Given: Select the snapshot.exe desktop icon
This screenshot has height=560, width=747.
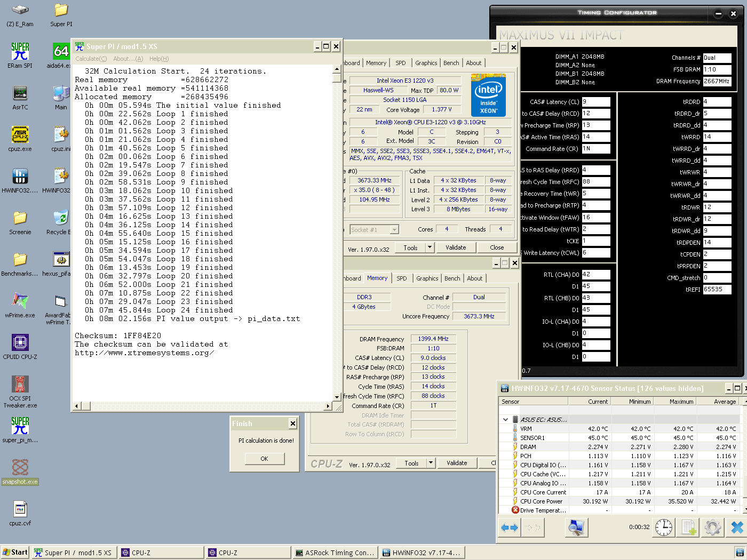Looking at the screenshot, I should click(x=20, y=471).
